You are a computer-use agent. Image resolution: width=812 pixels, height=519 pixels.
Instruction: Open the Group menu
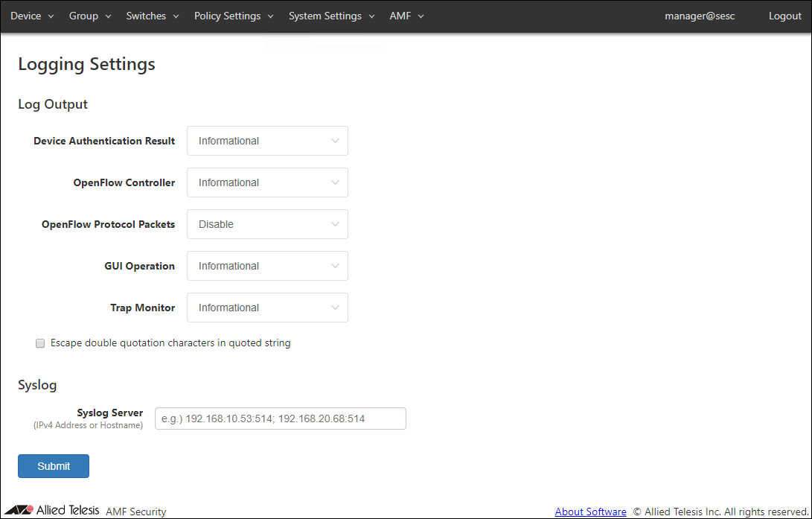90,16
